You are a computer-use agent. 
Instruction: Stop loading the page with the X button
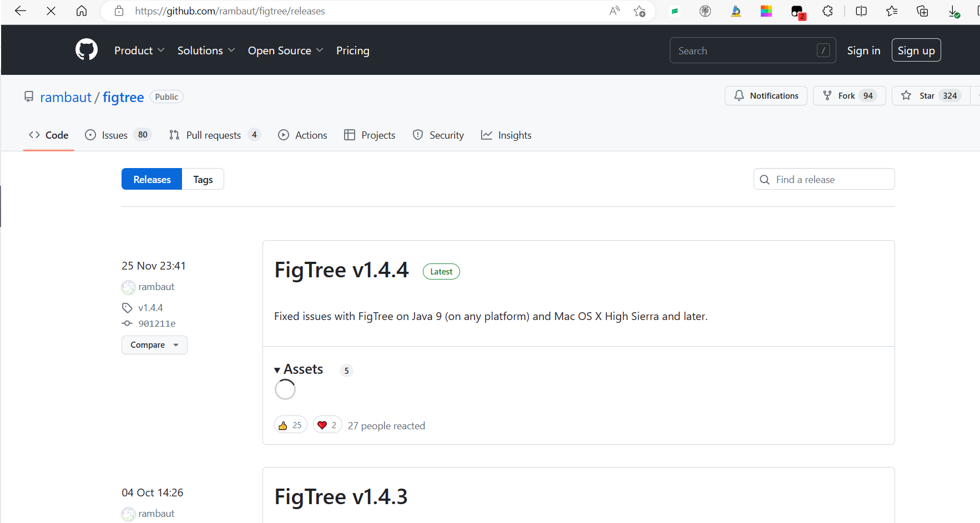click(51, 11)
